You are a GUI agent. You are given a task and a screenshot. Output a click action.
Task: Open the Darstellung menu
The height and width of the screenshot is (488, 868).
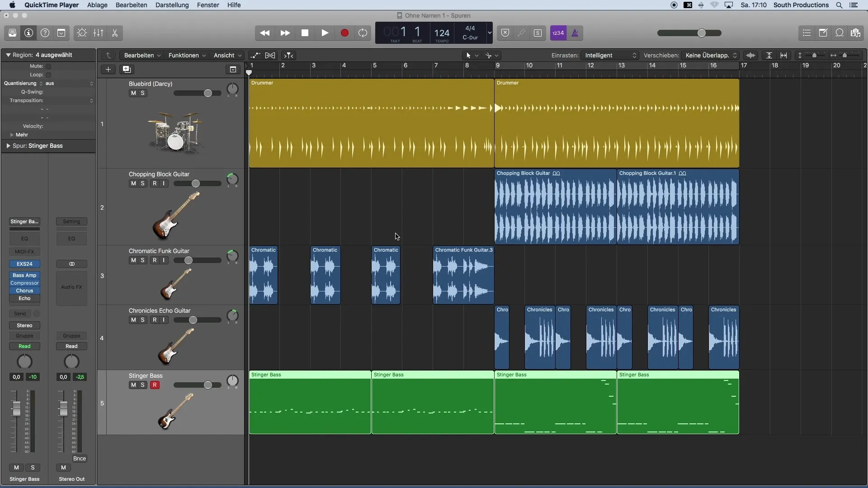172,5
